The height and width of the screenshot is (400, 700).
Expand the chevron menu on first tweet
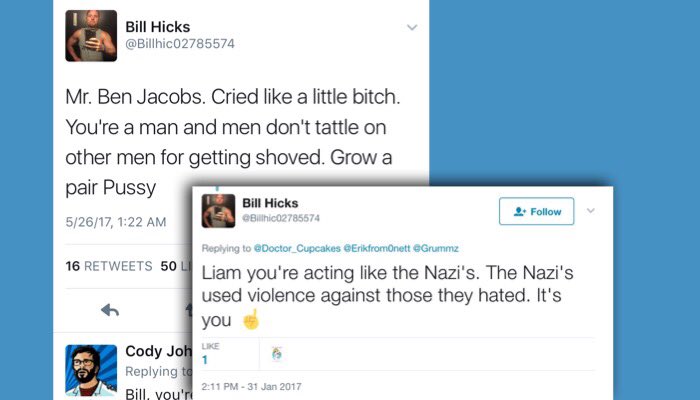tap(412, 28)
